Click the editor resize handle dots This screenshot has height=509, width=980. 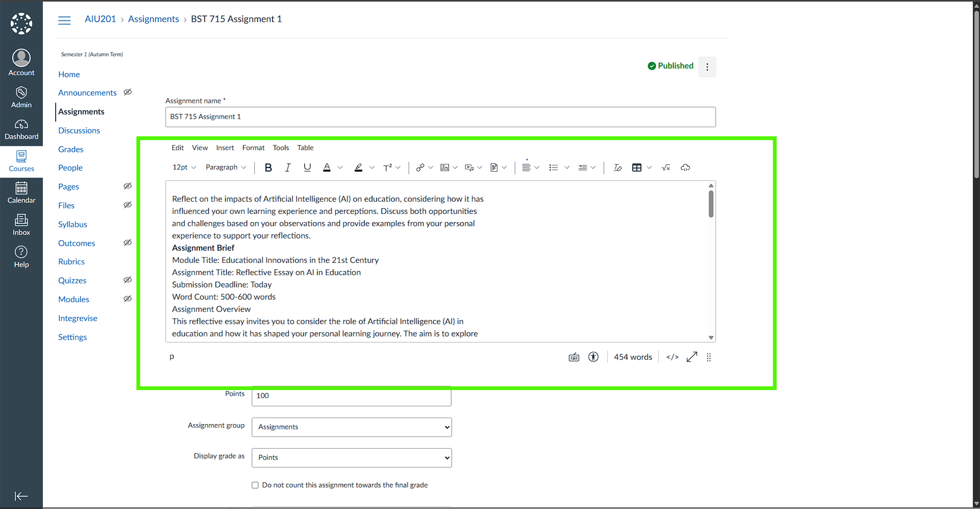click(709, 357)
